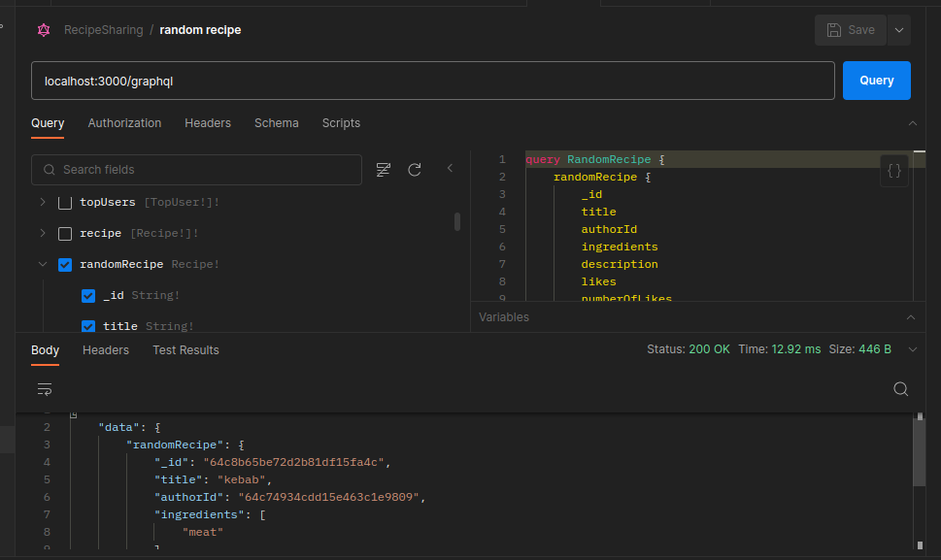Uncheck the _id String! checkbox

coord(88,296)
